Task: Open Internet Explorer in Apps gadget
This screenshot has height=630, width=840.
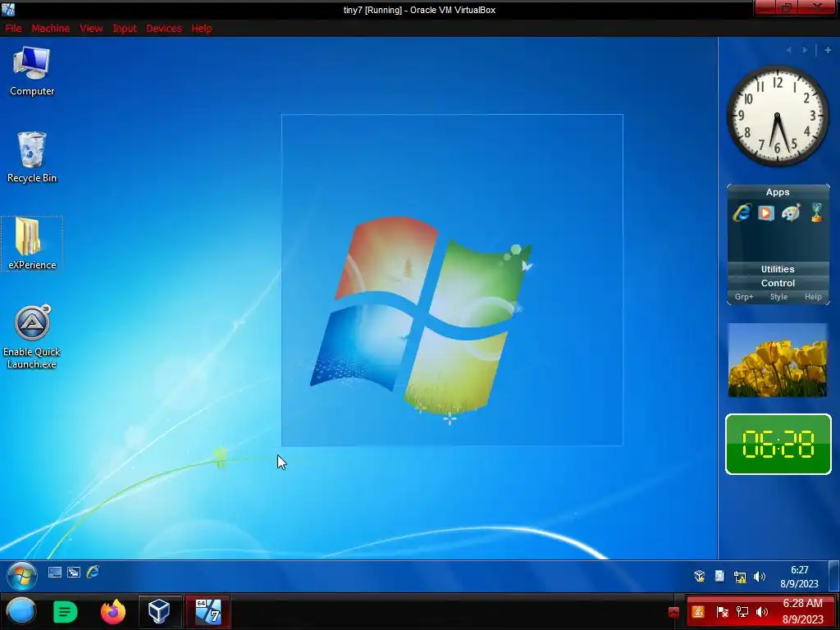Action: coord(742,212)
